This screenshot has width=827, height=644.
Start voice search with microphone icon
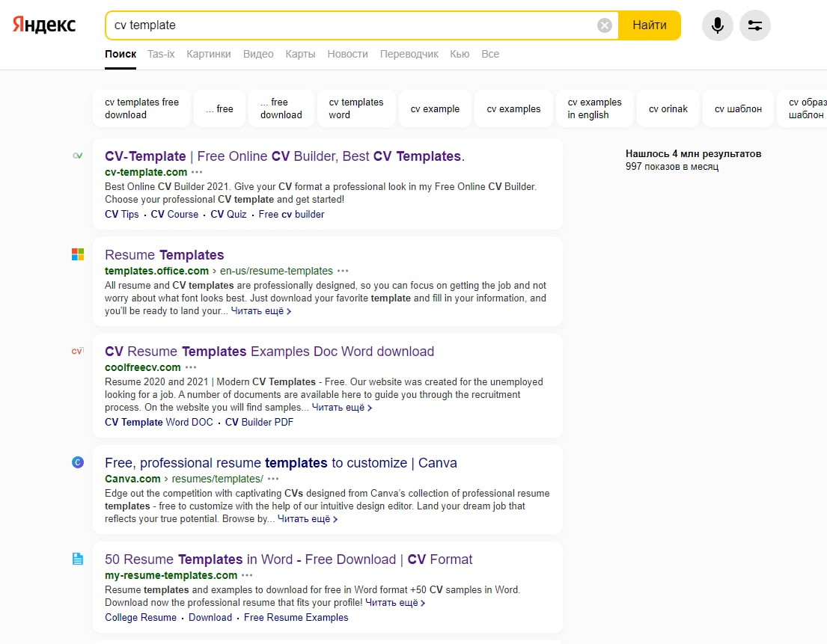point(717,25)
